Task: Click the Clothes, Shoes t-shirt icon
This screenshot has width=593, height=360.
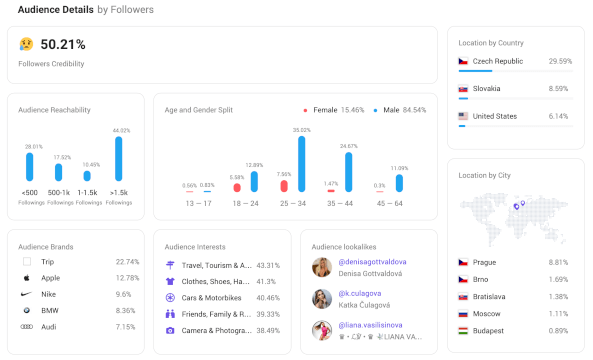Action: [x=170, y=281]
